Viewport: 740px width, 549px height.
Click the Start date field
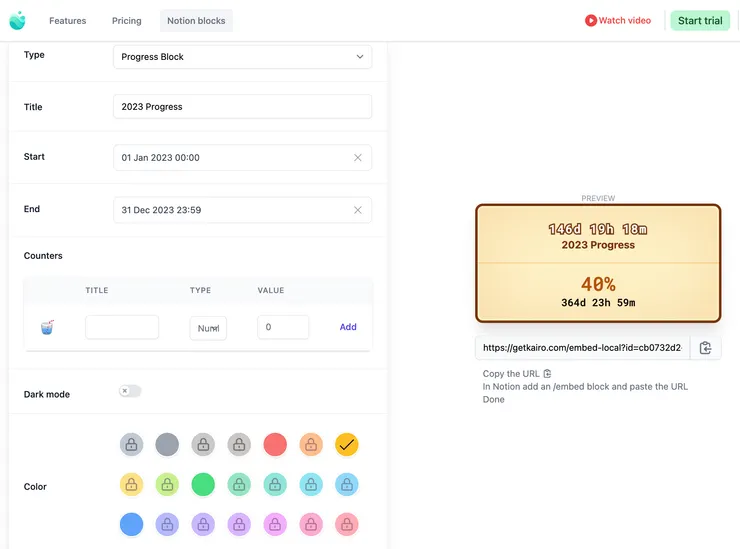(x=243, y=158)
